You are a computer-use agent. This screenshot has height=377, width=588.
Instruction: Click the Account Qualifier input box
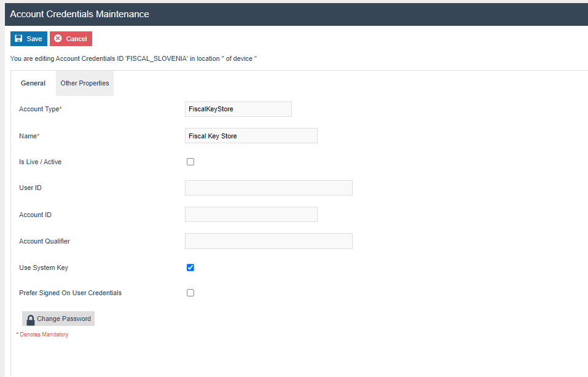pyautogui.click(x=269, y=241)
